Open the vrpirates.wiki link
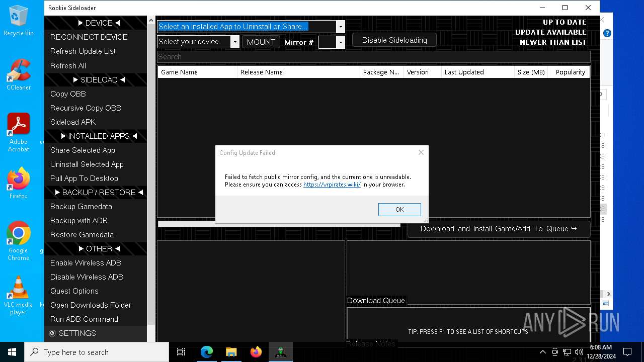 pos(332,185)
